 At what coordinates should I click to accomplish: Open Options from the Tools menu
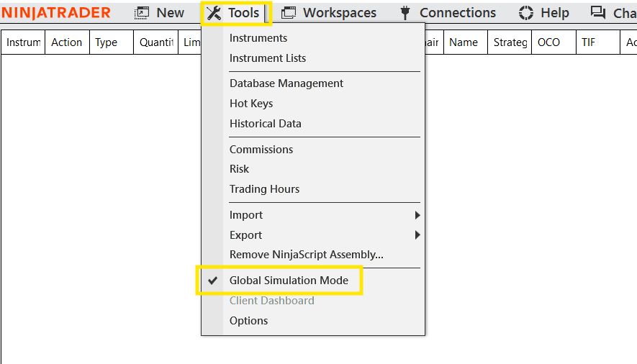coord(248,321)
